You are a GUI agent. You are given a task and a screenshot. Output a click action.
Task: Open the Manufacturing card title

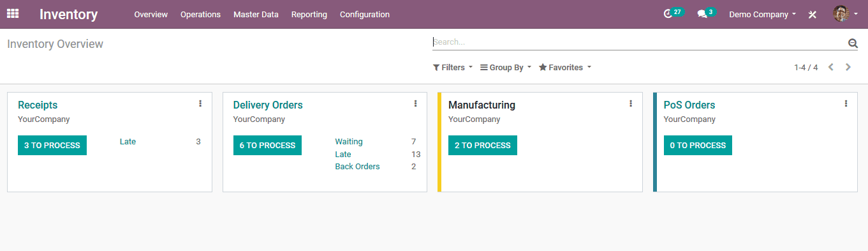click(x=482, y=105)
